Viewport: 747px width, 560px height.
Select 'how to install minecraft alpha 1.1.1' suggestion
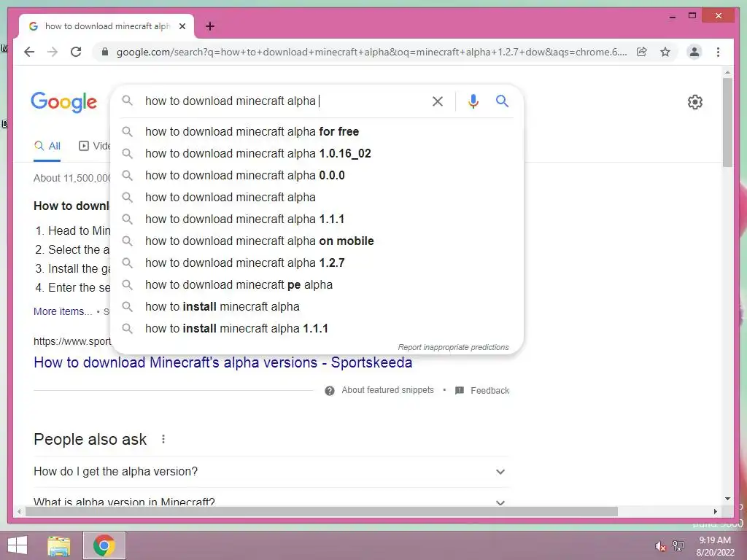(x=317, y=329)
